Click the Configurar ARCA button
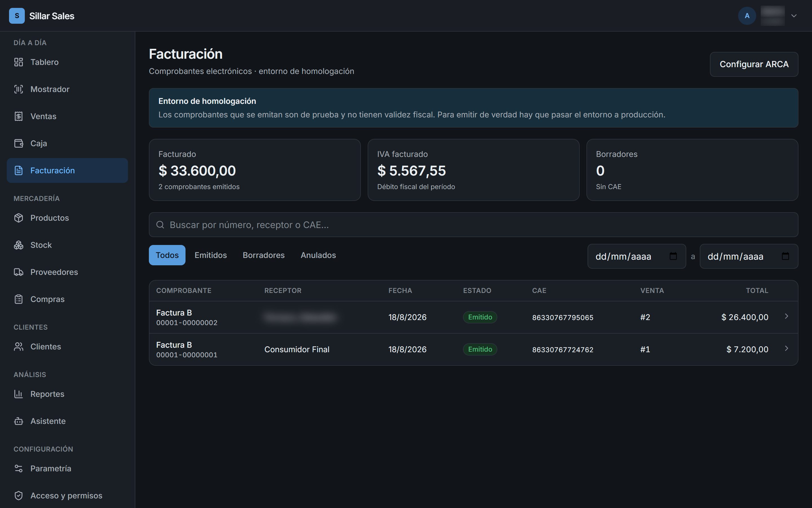The width and height of the screenshot is (812, 508). coord(754,64)
